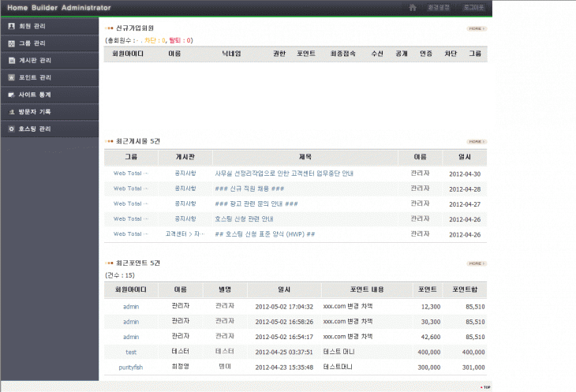
Task: Click the 포인트 관리 sidebar icon
Action: [x=11, y=77]
